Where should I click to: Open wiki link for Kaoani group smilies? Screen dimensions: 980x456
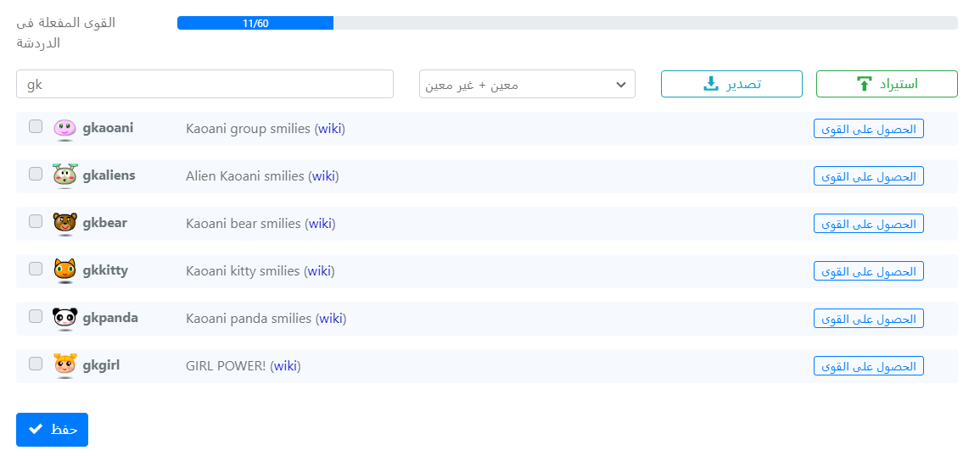[x=332, y=129]
